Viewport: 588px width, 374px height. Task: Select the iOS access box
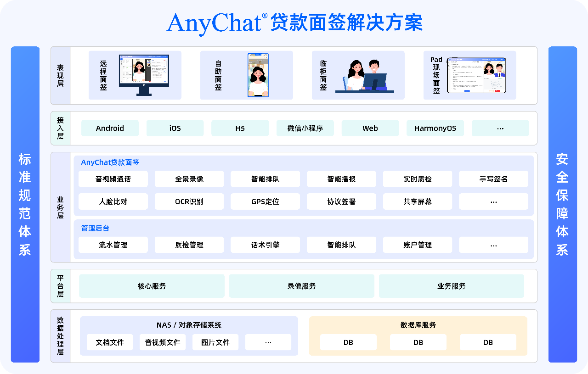(x=175, y=128)
